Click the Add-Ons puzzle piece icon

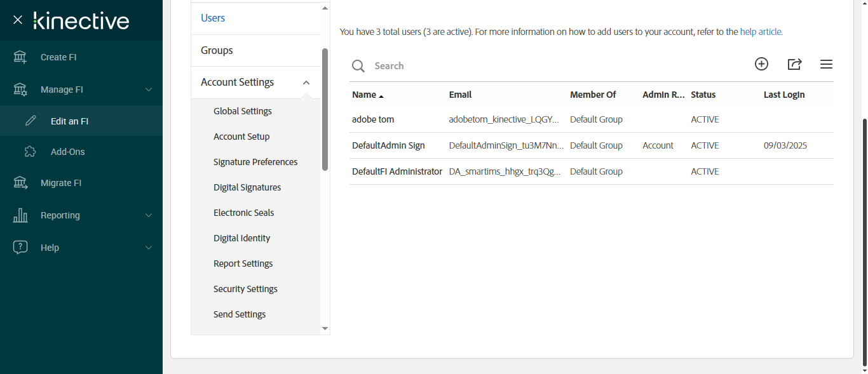pyautogui.click(x=30, y=152)
